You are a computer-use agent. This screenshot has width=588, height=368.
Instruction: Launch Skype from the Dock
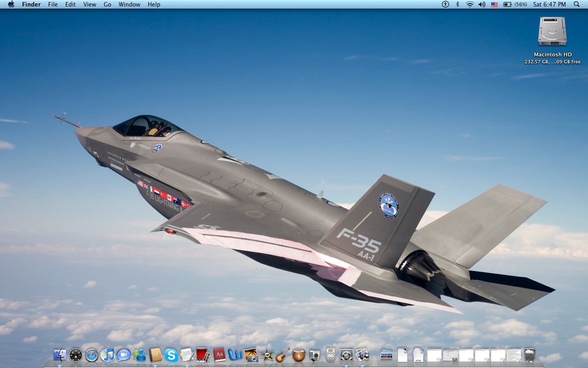click(x=171, y=355)
